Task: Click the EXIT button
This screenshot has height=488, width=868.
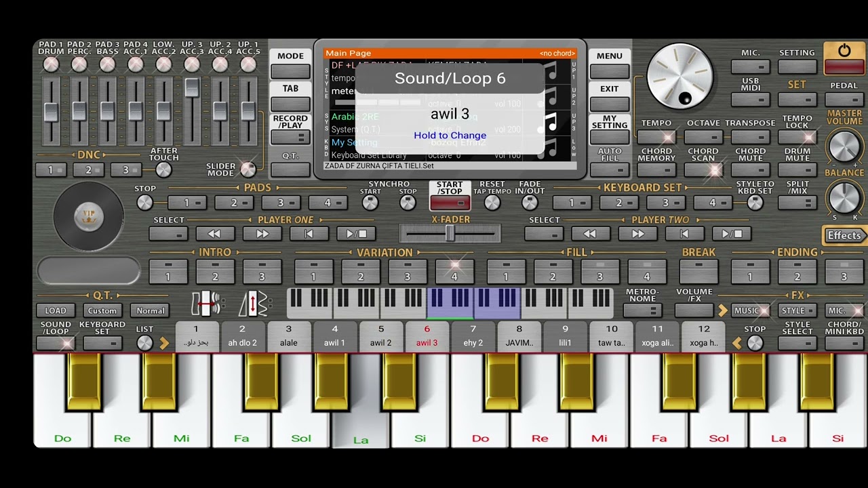Action: point(610,103)
